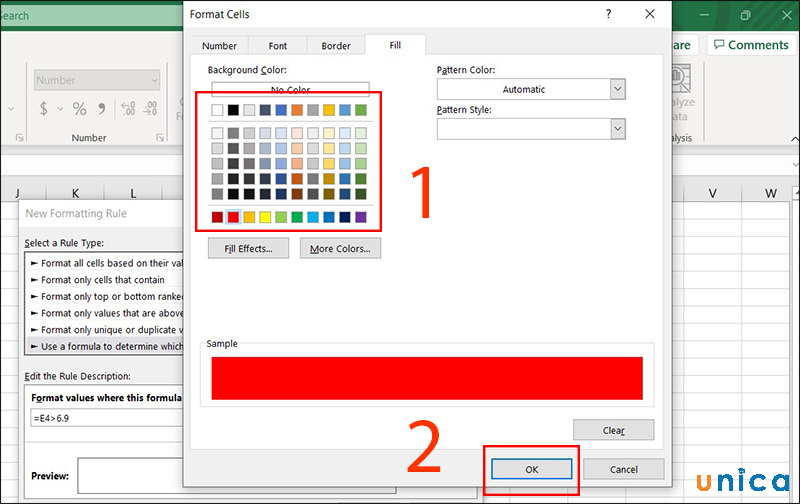Open the Comments pane button
The height and width of the screenshot is (504, 800).
[x=750, y=45]
